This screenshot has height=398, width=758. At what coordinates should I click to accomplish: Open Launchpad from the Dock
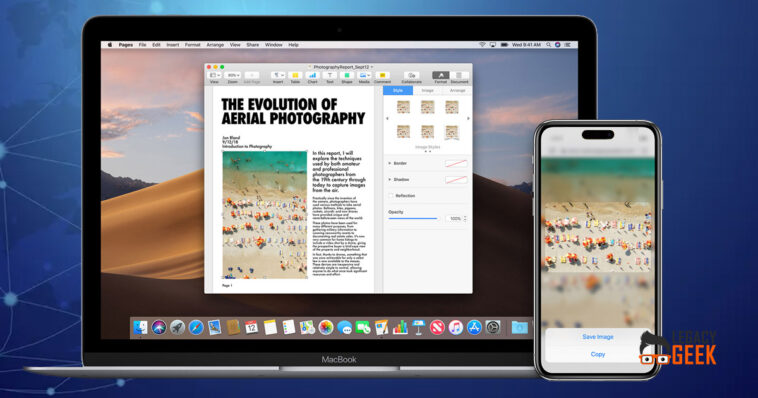coord(177,327)
